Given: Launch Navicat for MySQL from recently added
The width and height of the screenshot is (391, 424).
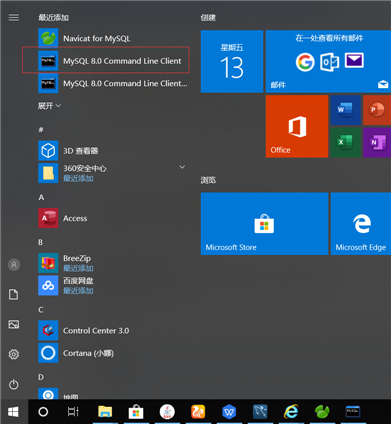Looking at the screenshot, I should 113,38.
